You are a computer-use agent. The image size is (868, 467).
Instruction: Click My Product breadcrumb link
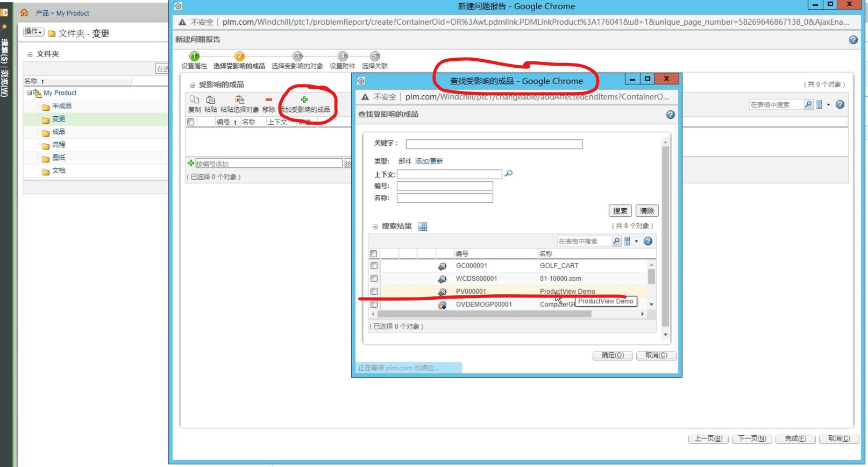(x=73, y=13)
